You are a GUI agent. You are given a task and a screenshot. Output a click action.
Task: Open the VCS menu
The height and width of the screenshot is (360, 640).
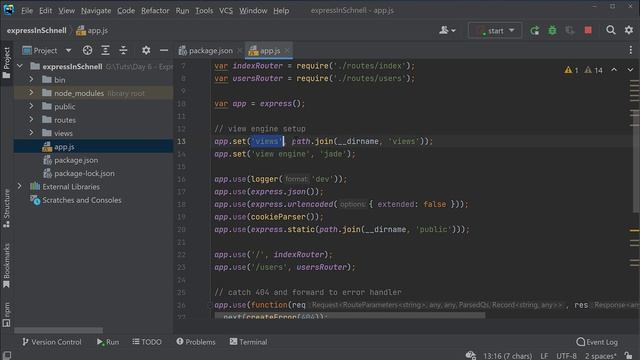(x=226, y=11)
